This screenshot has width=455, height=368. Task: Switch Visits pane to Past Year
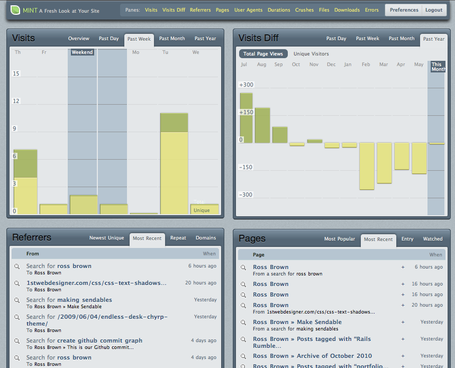205,38
